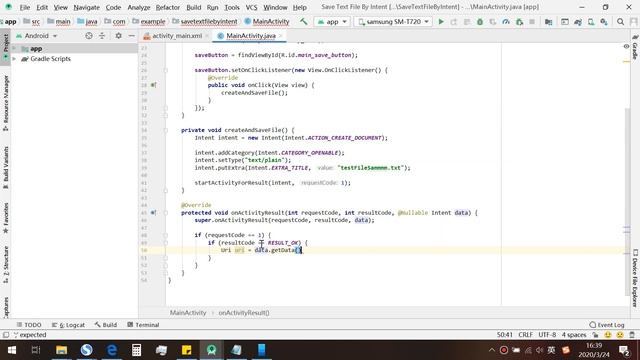Open the Terminal tool window

coord(143,325)
